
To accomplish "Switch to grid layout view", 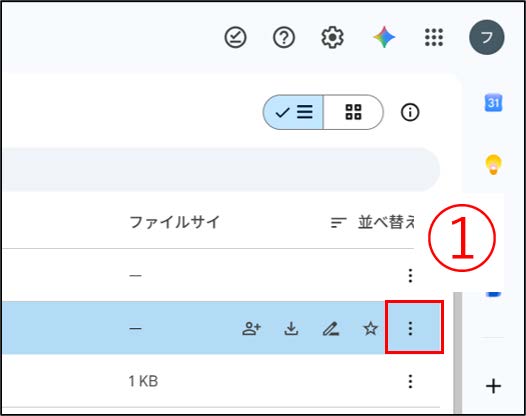I will (x=353, y=112).
